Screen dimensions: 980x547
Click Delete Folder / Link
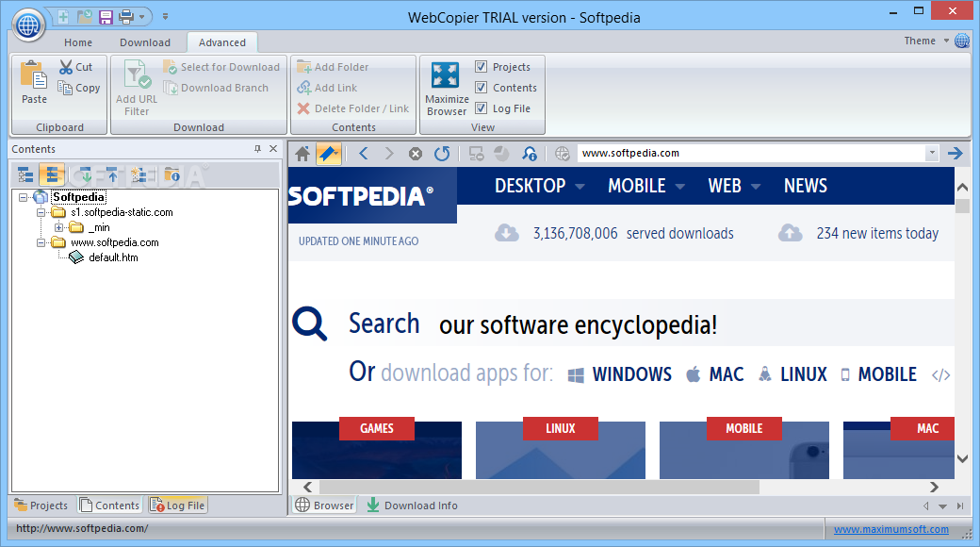(353, 108)
